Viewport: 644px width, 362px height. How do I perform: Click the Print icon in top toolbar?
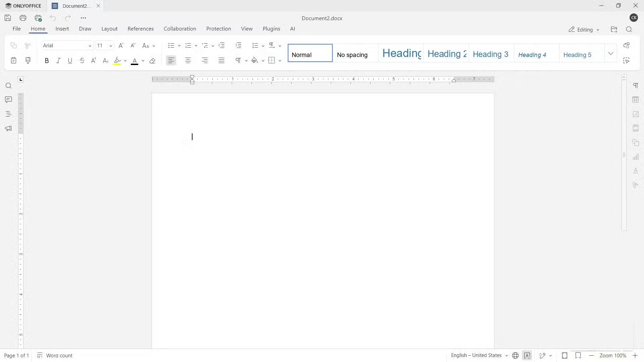click(x=23, y=18)
